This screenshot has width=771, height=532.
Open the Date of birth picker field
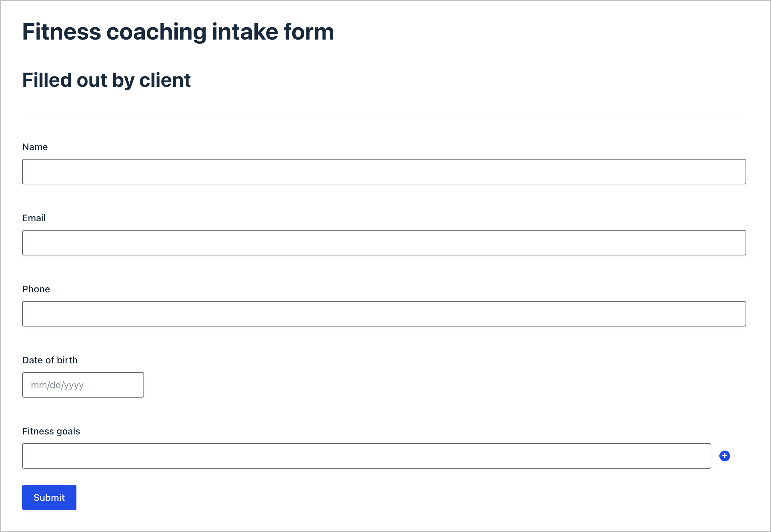(82, 385)
